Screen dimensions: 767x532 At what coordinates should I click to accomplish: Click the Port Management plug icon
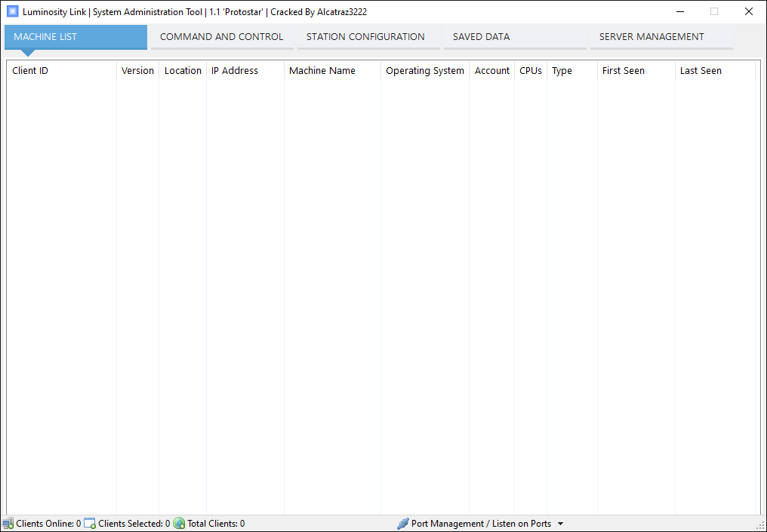pyautogui.click(x=403, y=524)
